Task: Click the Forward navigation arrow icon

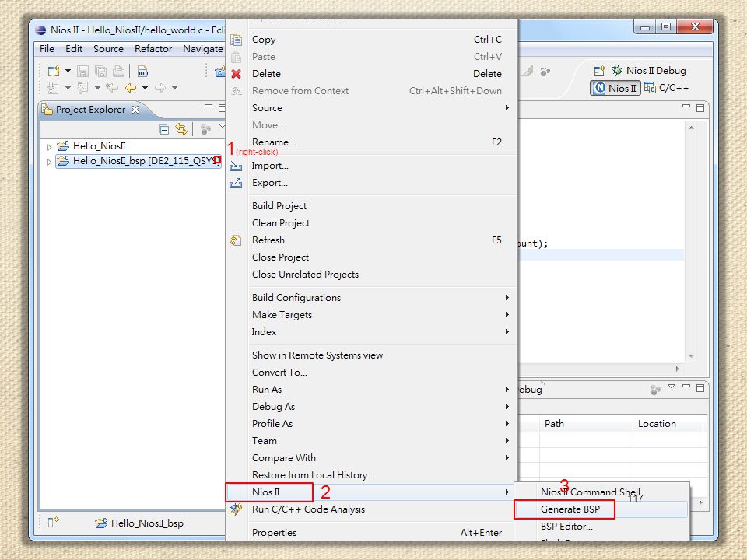Action: [x=160, y=88]
